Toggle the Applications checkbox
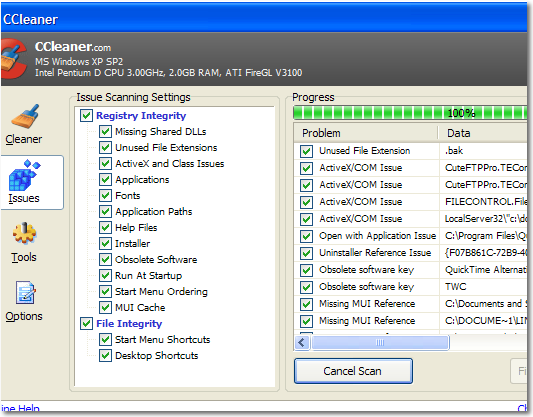 [105, 179]
